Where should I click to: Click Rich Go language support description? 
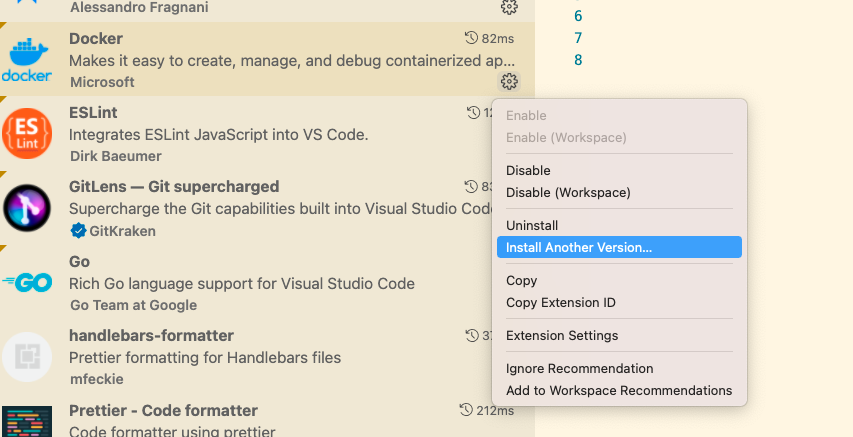pyautogui.click(x=242, y=284)
